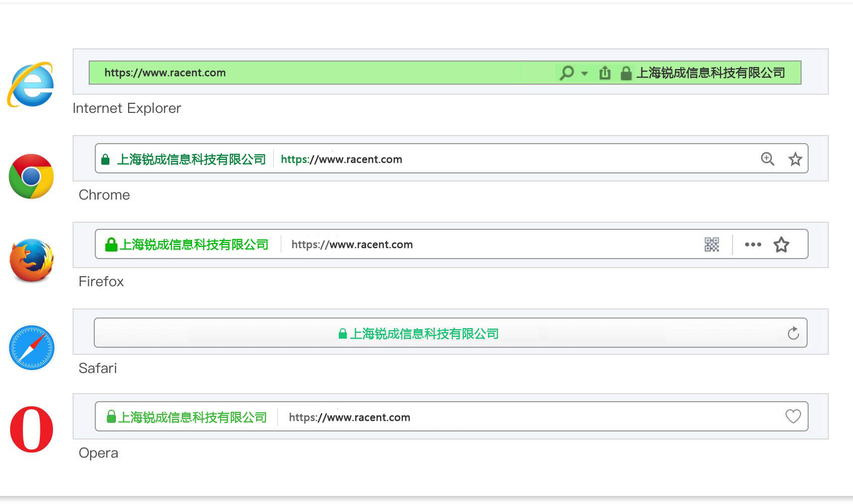The height and width of the screenshot is (504, 853).
Task: Click the heart icon in Opera address bar
Action: (793, 416)
